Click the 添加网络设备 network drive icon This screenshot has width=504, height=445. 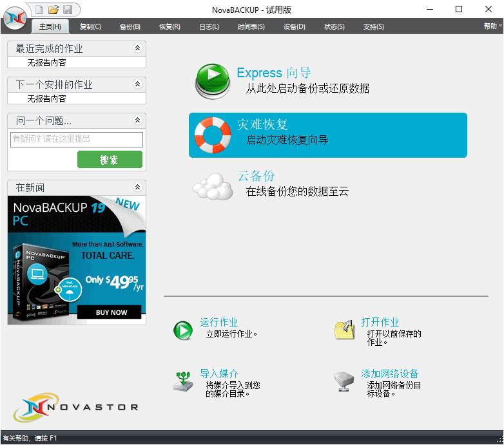pyautogui.click(x=344, y=382)
